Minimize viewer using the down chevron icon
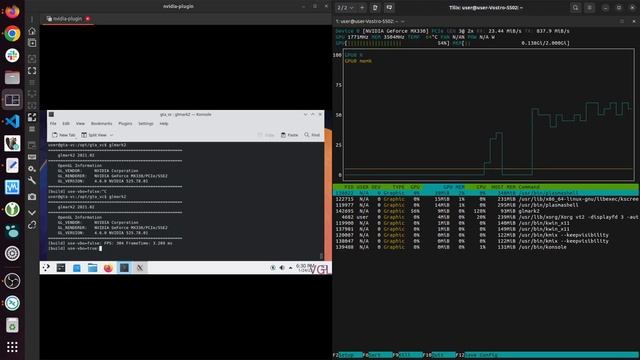 (x=32, y=213)
